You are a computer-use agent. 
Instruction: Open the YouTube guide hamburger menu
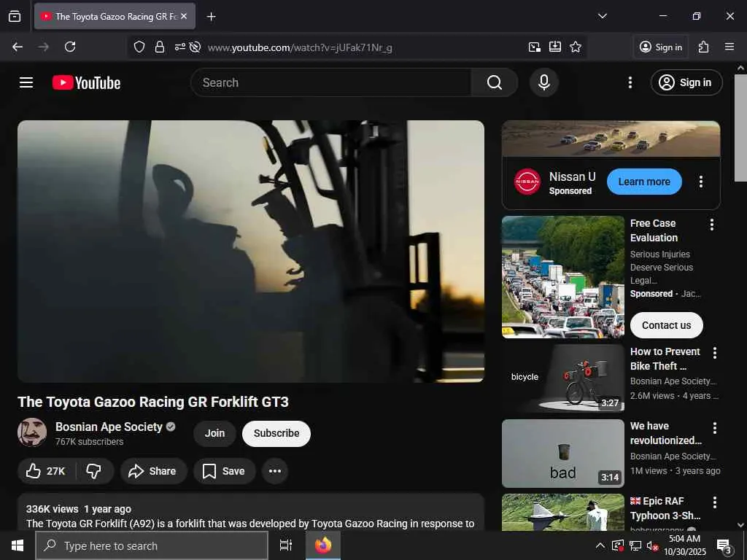(x=26, y=82)
